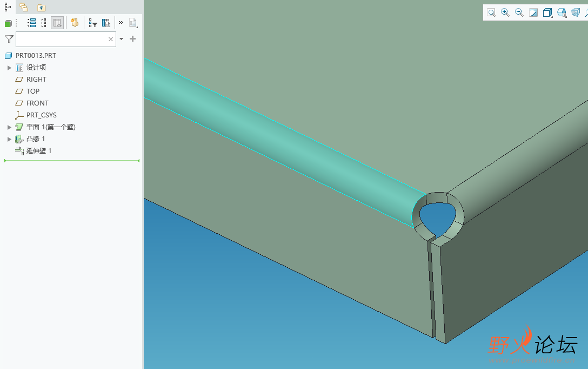Click the plus add-filter button
Viewport: 588px width, 369px height.
point(133,38)
